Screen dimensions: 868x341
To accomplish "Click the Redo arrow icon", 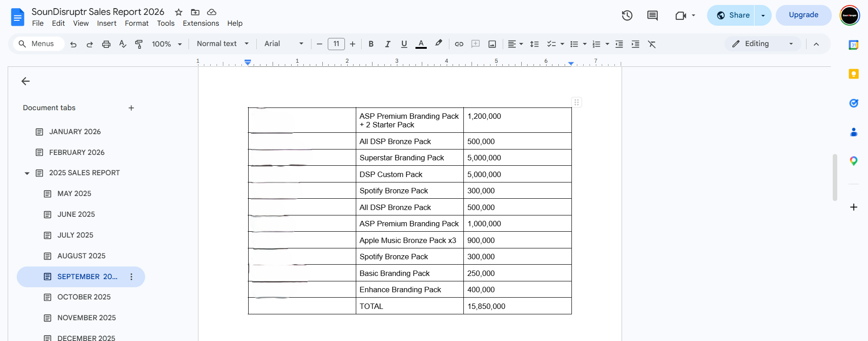I will click(x=90, y=44).
